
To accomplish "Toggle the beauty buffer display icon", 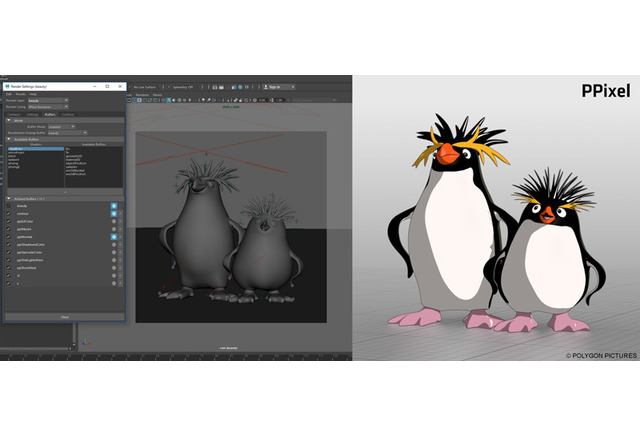I will [x=114, y=206].
